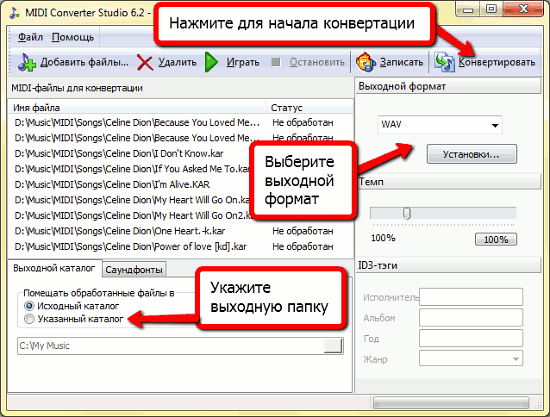Image resolution: width=550 pixels, height=417 pixels.
Task: Click the 100% tempo value label
Action: point(383,238)
